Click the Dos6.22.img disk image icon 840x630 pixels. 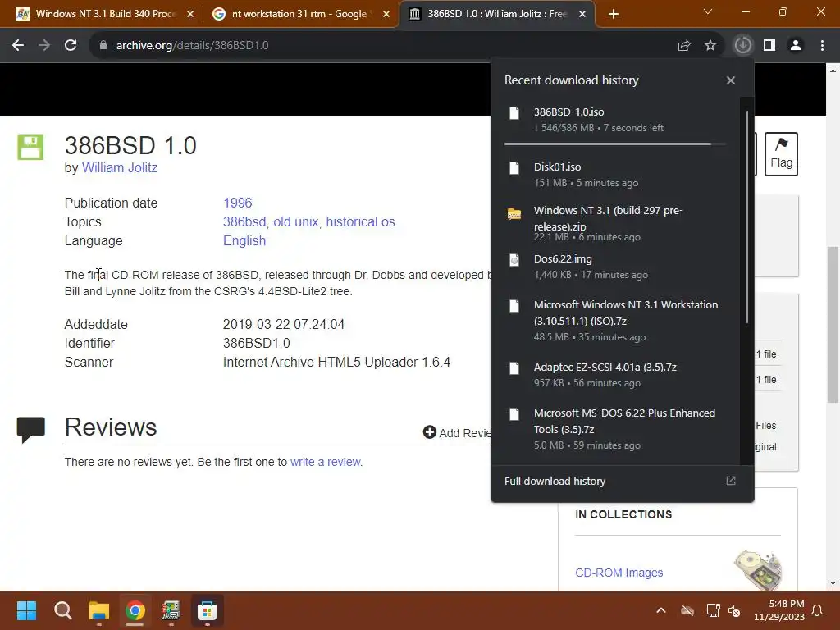[x=514, y=260]
